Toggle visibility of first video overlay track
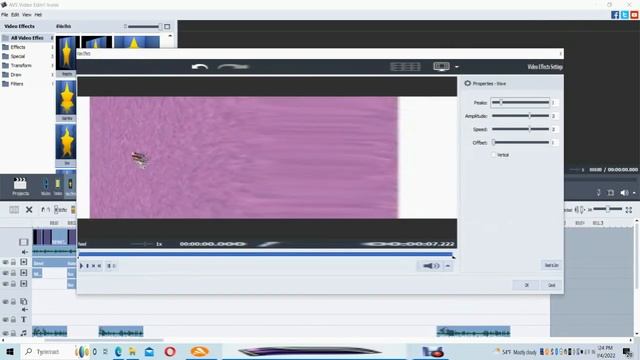The width and height of the screenshot is (640, 360). (x=5, y=262)
